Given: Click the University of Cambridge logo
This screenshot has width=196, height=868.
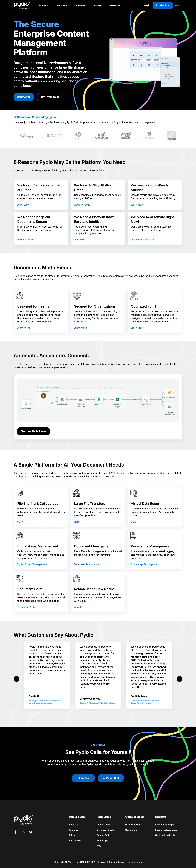Looking at the screenshot, I should tap(54, 136).
